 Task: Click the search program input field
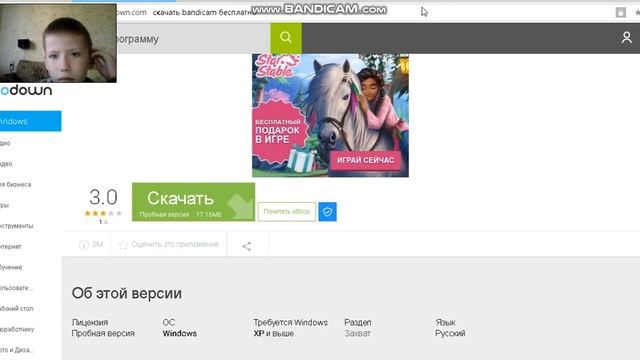[x=193, y=38]
